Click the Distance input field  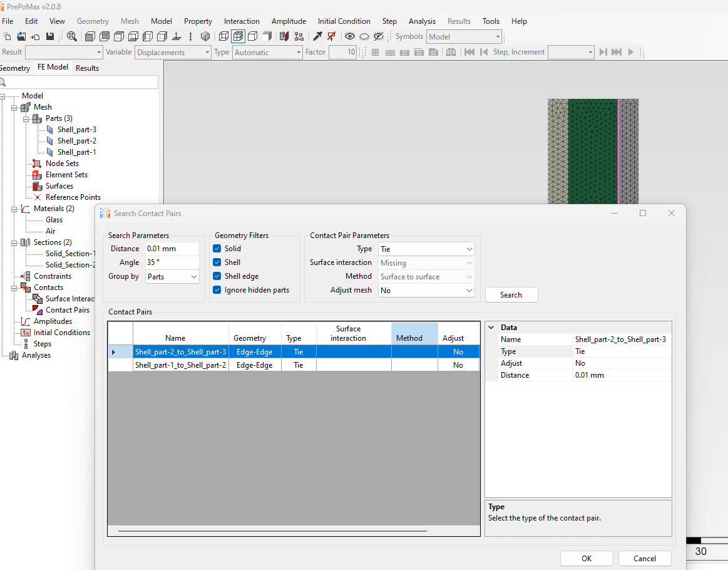coord(172,249)
